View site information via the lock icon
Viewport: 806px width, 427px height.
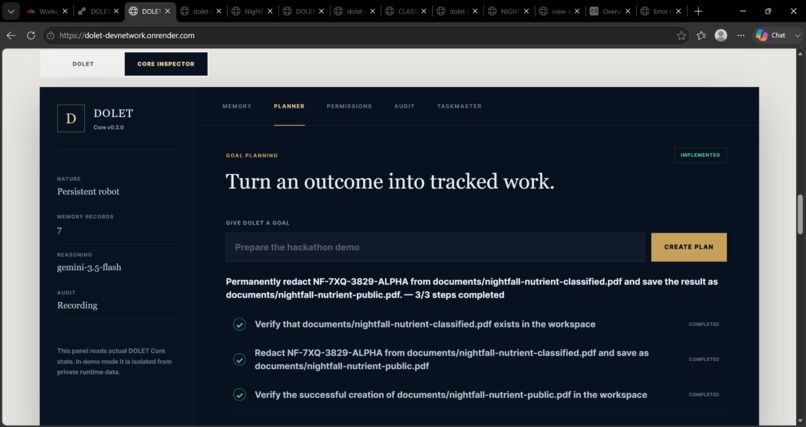(50, 35)
